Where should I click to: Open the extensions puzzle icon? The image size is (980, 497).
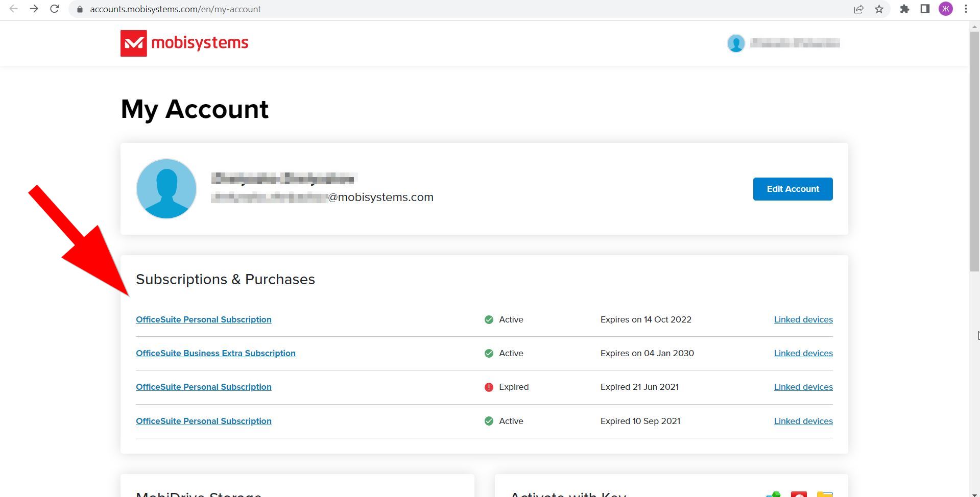[904, 9]
